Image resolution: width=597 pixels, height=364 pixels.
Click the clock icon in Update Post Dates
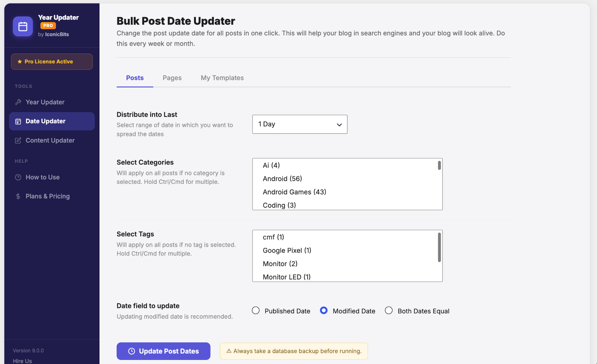[132, 351]
